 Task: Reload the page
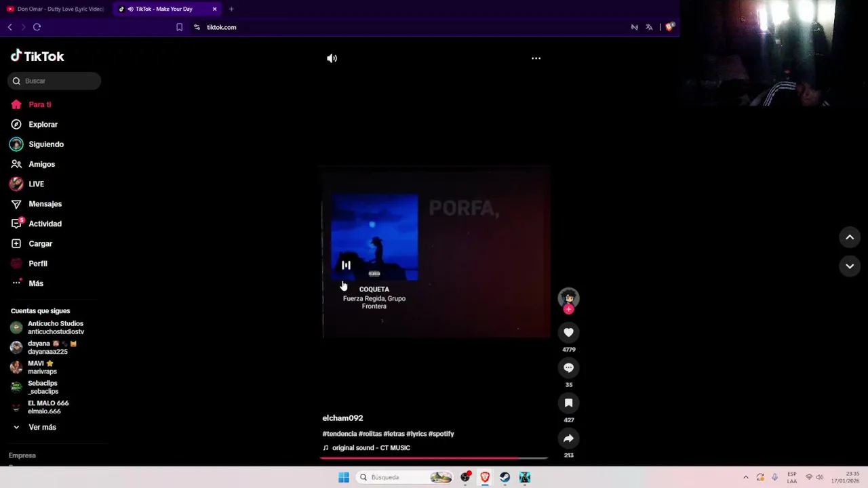37,27
